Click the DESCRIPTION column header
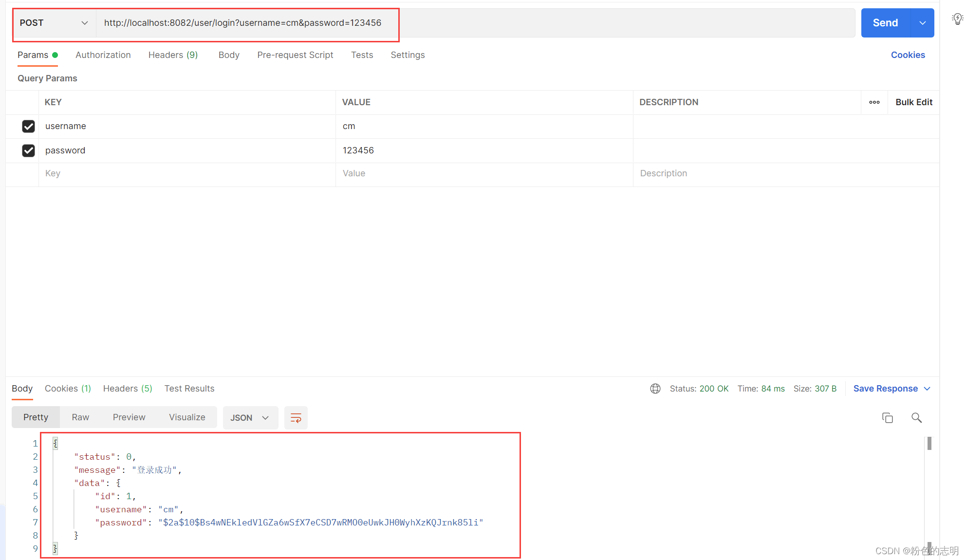 pos(669,102)
